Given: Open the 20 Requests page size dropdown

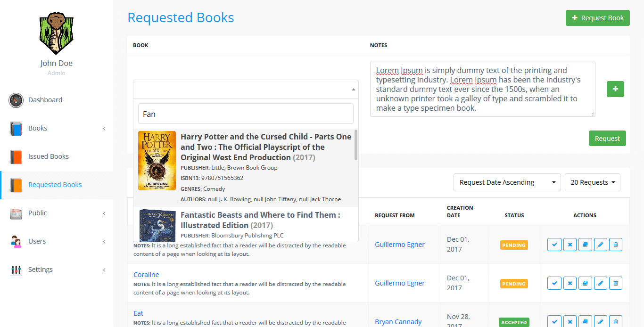Looking at the screenshot, I should tap(592, 182).
